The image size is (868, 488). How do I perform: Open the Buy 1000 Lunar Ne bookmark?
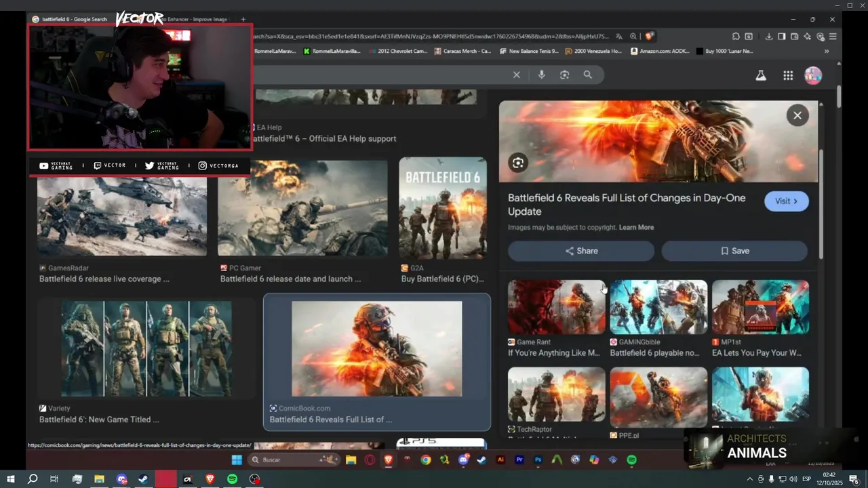pyautogui.click(x=724, y=51)
